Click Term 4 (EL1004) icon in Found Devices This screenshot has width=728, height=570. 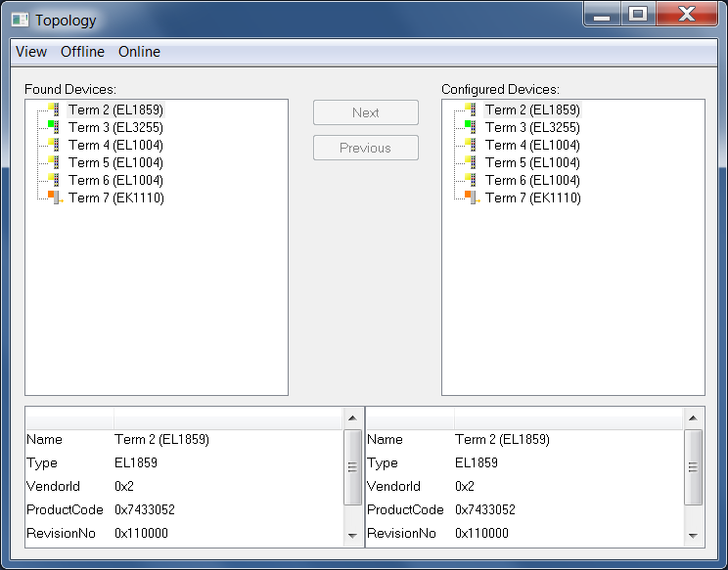click(x=54, y=145)
